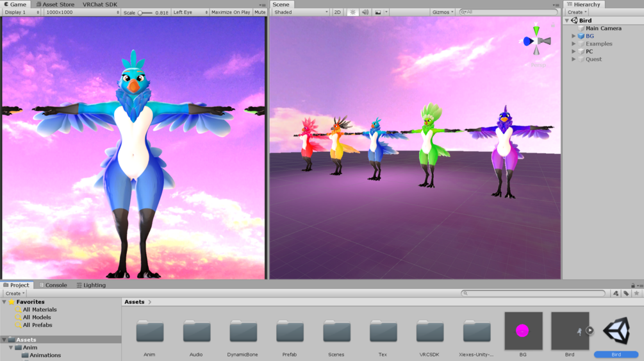Toggle Persp projection label
Viewport: 644px width, 361px height.
click(538, 65)
